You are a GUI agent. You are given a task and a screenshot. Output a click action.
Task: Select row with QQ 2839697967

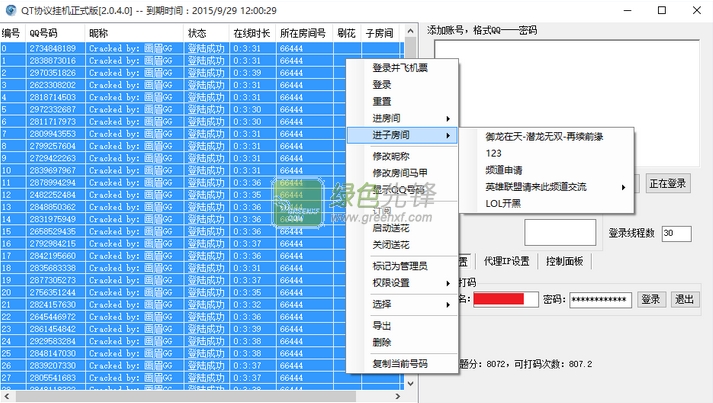point(201,170)
